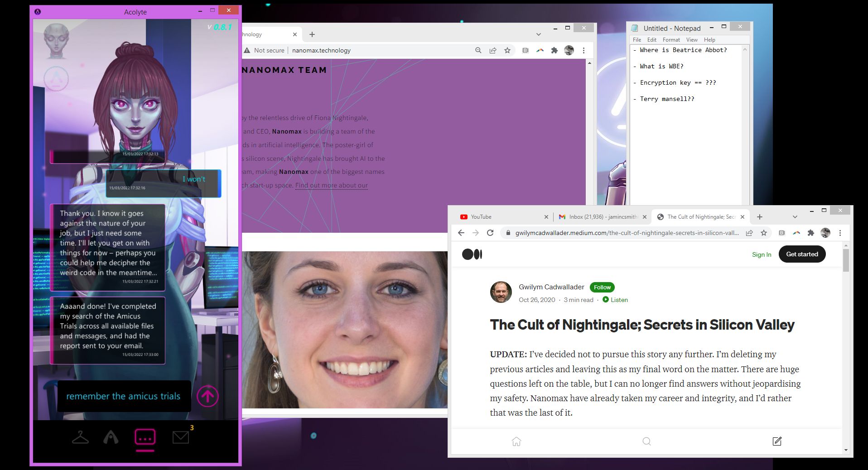This screenshot has width=868, height=470.
Task: Go forward in Medium browser window
Action: [x=476, y=233]
